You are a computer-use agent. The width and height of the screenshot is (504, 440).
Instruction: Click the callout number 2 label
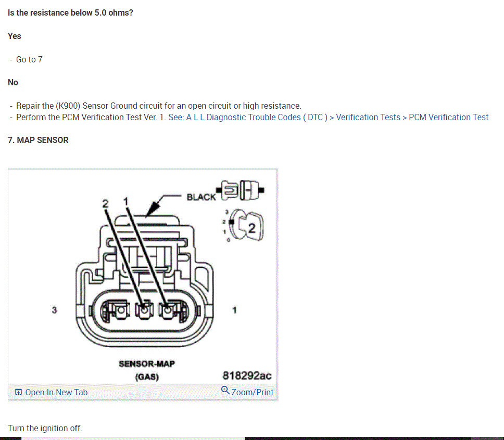pyautogui.click(x=105, y=204)
